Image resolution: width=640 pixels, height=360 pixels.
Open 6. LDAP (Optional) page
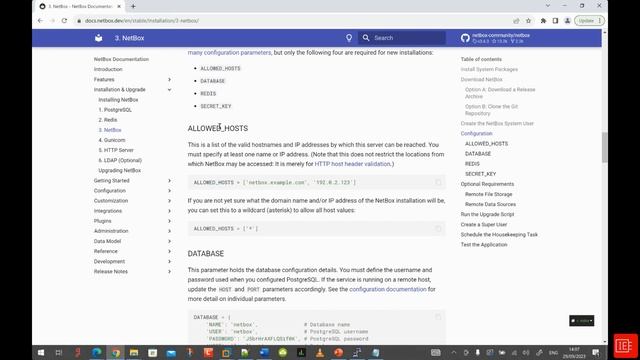(120, 160)
